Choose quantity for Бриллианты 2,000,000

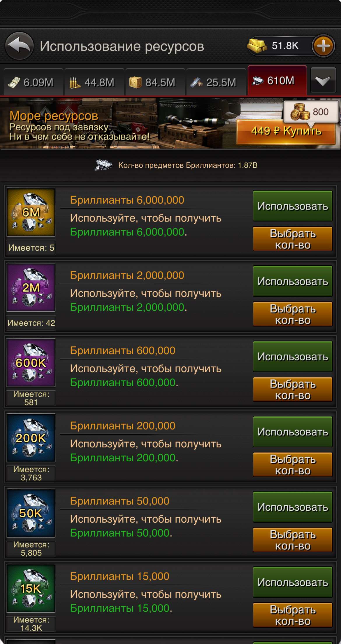coord(293,314)
